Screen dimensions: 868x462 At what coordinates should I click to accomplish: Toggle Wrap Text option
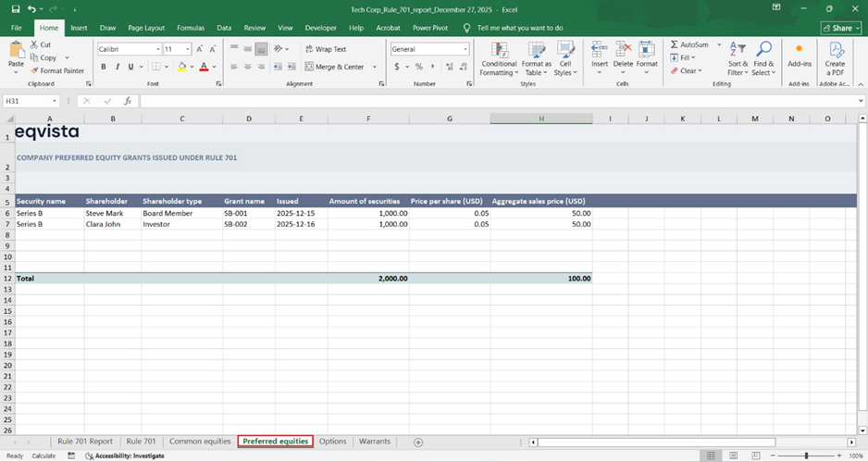(325, 49)
